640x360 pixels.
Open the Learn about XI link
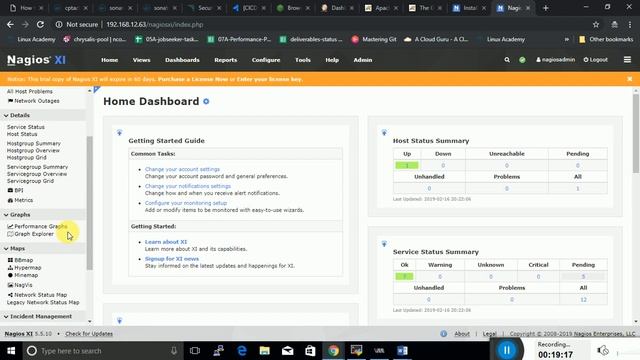point(166,242)
